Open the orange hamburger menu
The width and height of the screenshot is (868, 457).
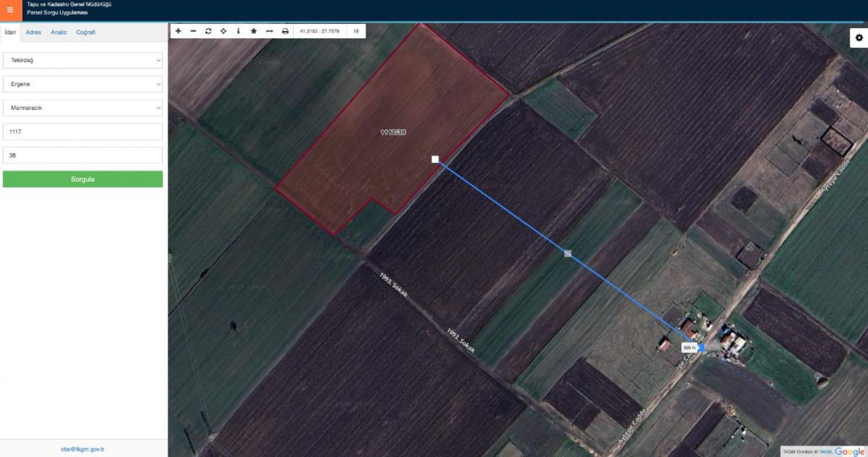click(10, 10)
